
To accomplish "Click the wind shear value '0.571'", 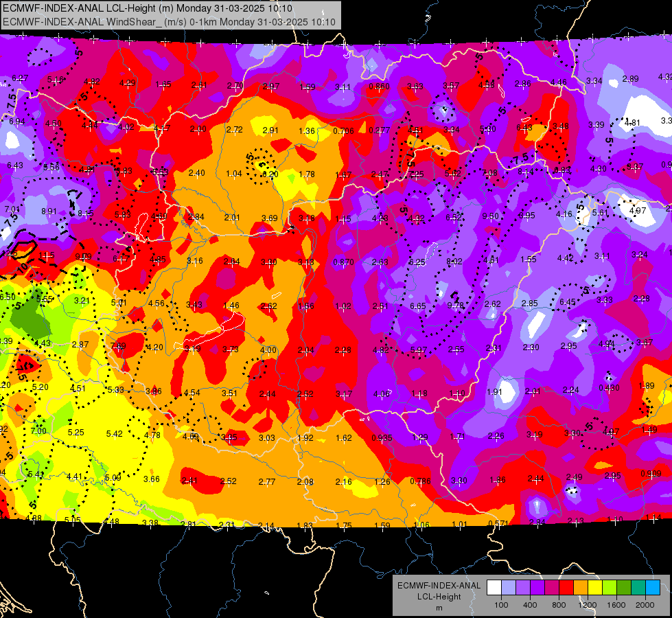I will tap(498, 524).
